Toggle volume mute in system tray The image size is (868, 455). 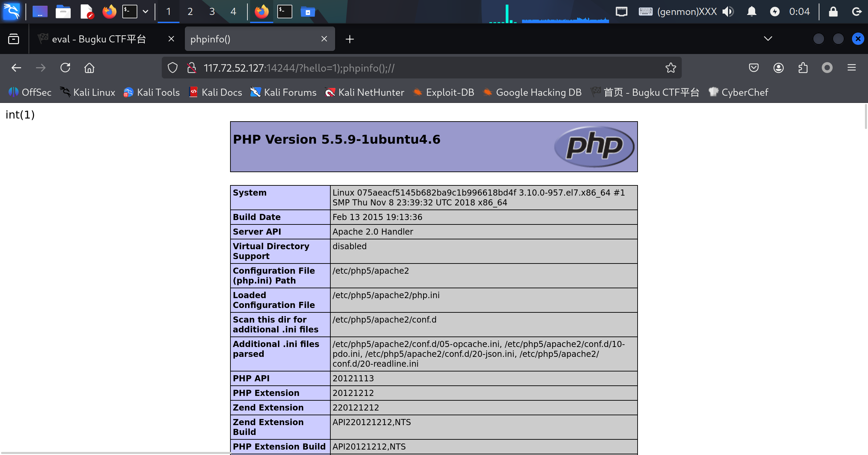coord(728,12)
